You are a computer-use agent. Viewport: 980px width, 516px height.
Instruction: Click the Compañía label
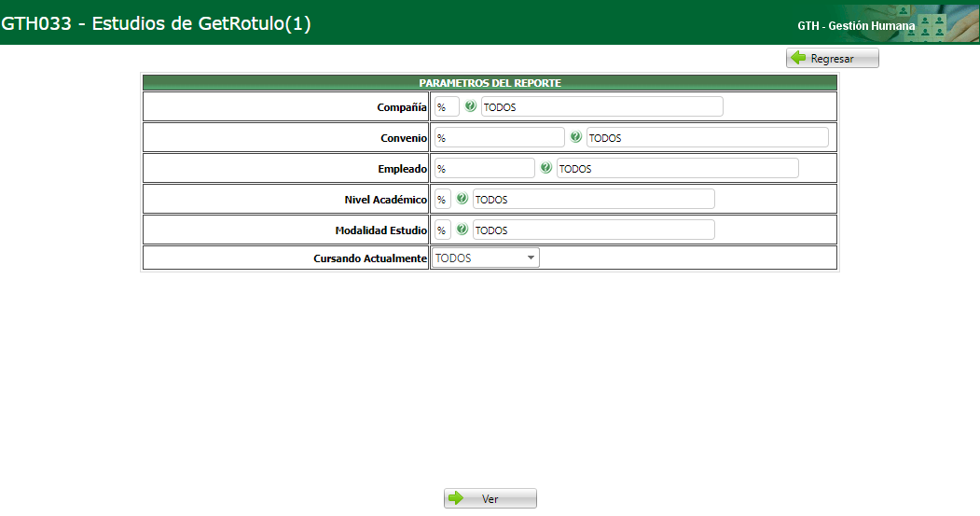pos(401,107)
